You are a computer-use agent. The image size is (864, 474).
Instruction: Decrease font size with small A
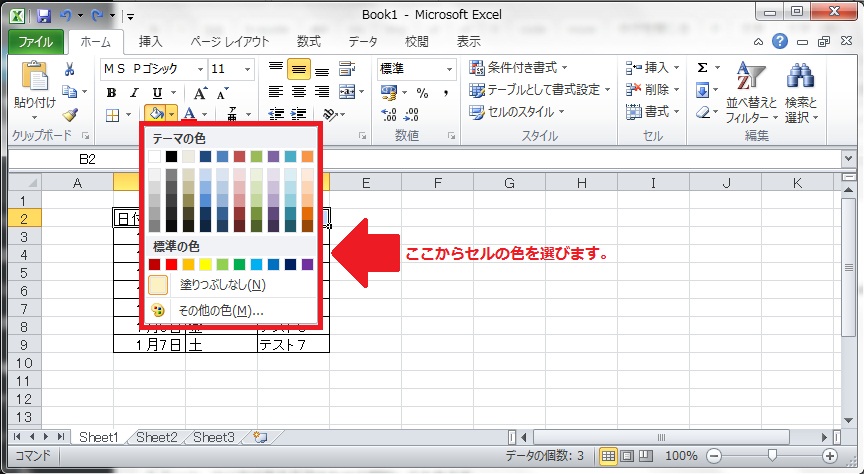tap(223, 94)
